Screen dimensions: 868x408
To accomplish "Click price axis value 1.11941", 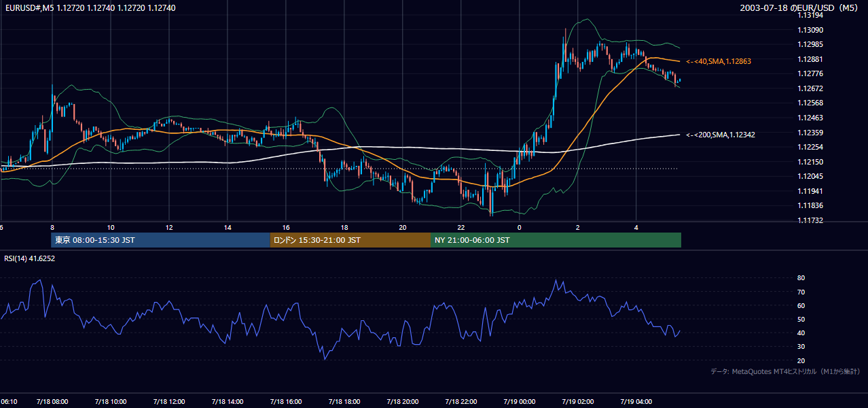I will [810, 191].
